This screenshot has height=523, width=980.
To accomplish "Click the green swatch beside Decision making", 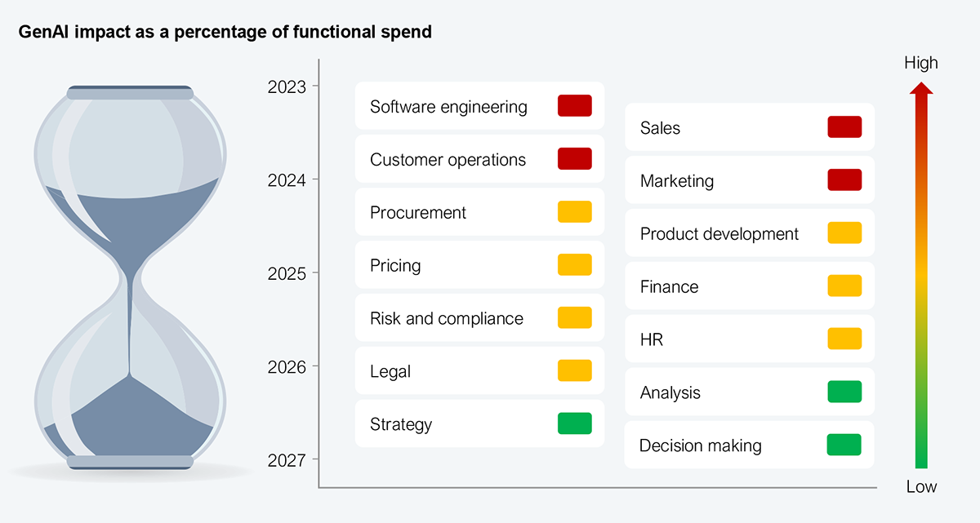I will point(844,445).
